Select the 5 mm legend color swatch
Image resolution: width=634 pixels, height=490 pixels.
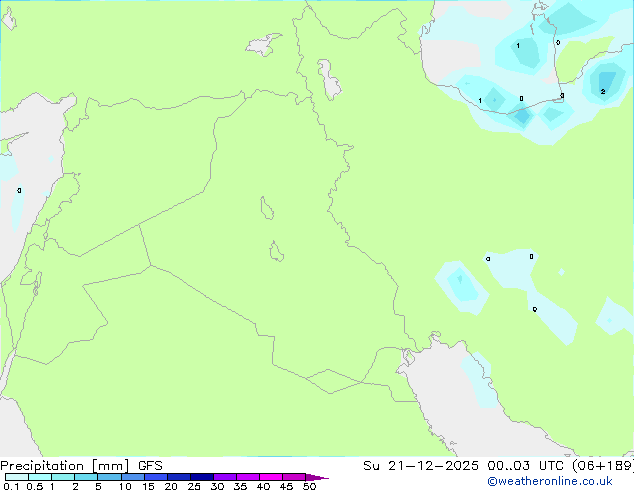(109, 477)
